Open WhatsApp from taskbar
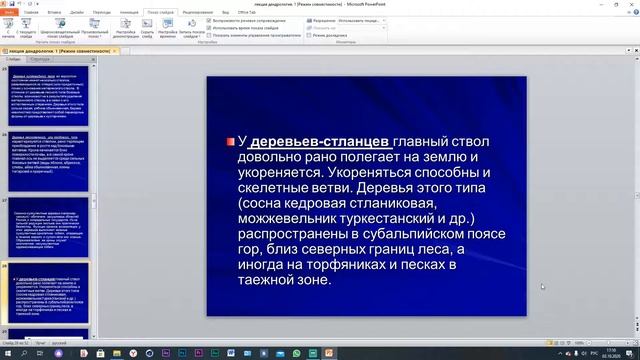This screenshot has height=360, width=640. click(x=297, y=353)
